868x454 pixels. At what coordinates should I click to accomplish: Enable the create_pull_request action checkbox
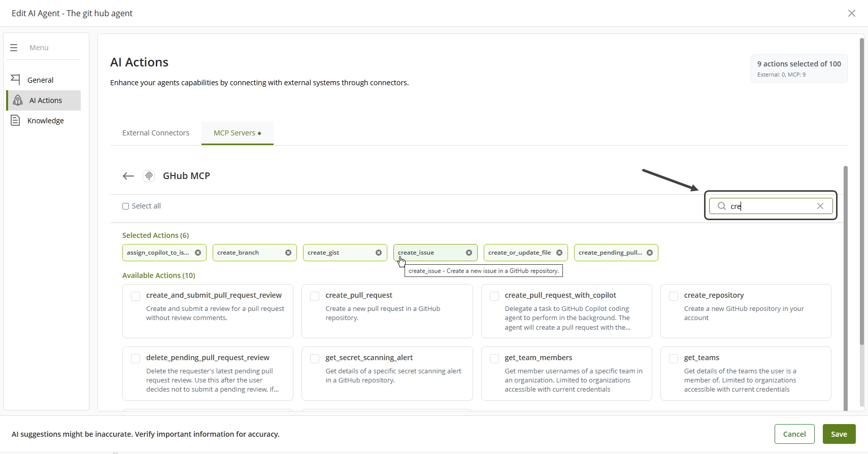point(315,296)
